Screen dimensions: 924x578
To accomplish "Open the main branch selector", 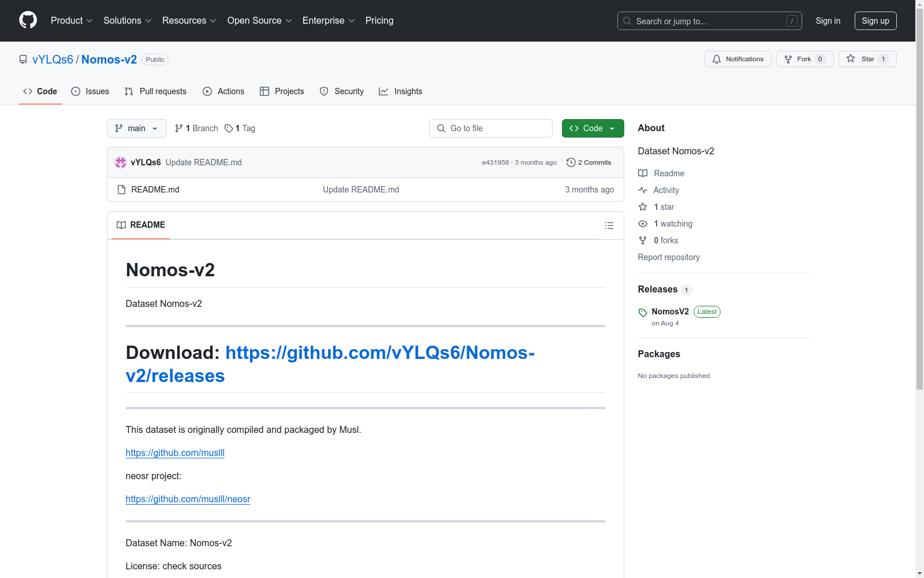I will 137,128.
